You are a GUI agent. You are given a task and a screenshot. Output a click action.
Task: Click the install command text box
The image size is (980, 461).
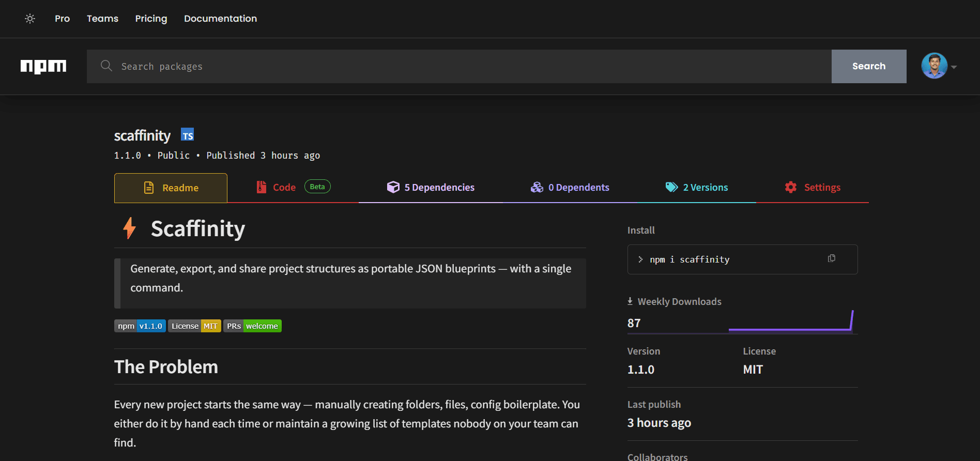pos(742,259)
